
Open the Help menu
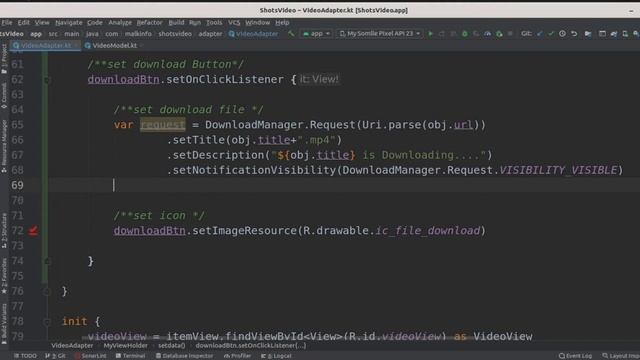282,22
